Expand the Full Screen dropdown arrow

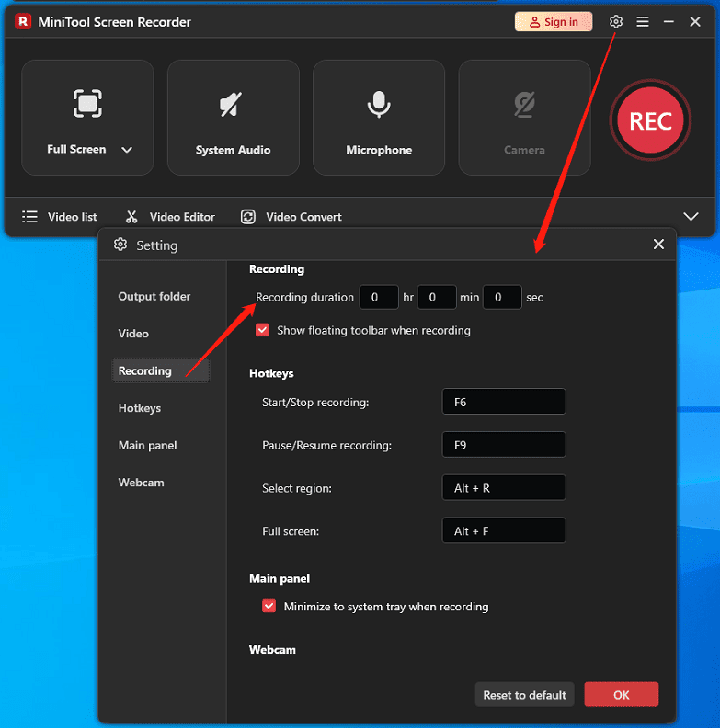[127, 150]
